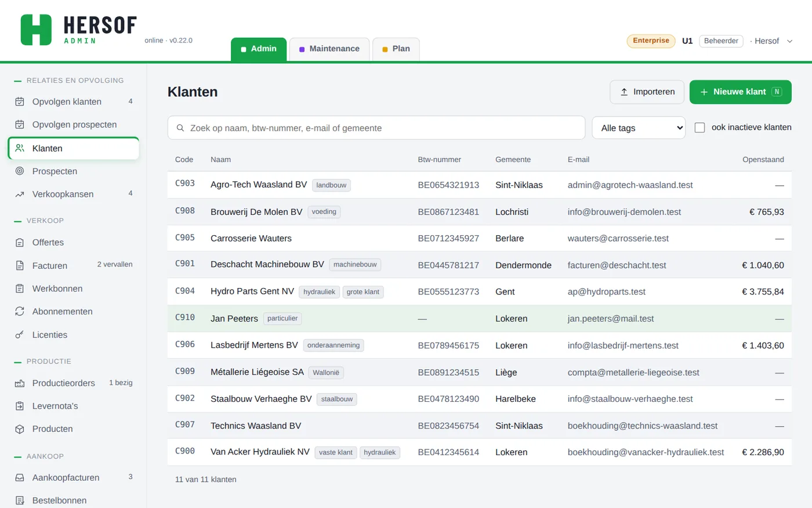Viewport: 812px width, 508px height.
Task: Click the Verkoopkansen trend arrow icon
Action: [20, 194]
